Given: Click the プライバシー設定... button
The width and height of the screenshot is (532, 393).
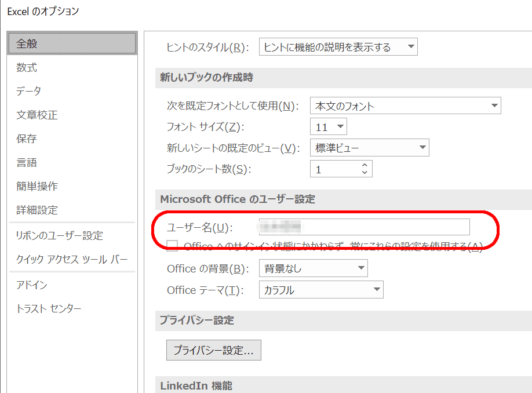Looking at the screenshot, I should (x=214, y=350).
